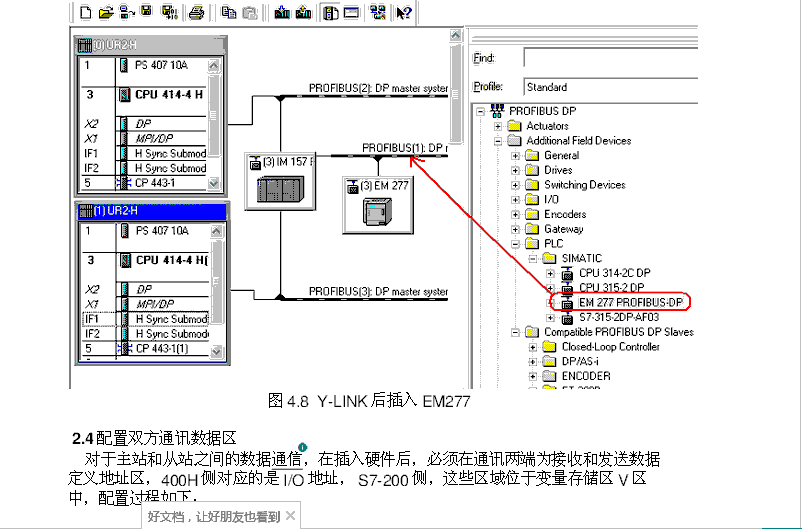Collapse the PROFIBUS DP root node

[x=480, y=111]
